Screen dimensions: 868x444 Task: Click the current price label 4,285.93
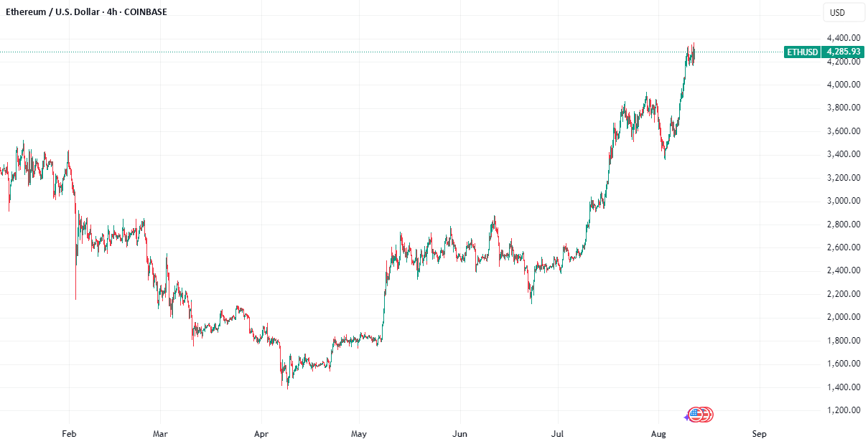point(843,52)
